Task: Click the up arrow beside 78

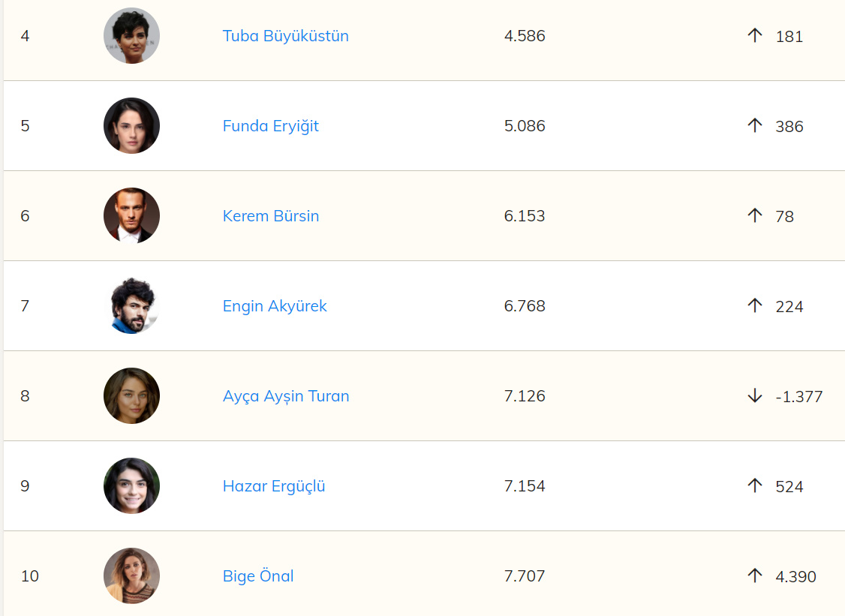Action: (x=755, y=215)
